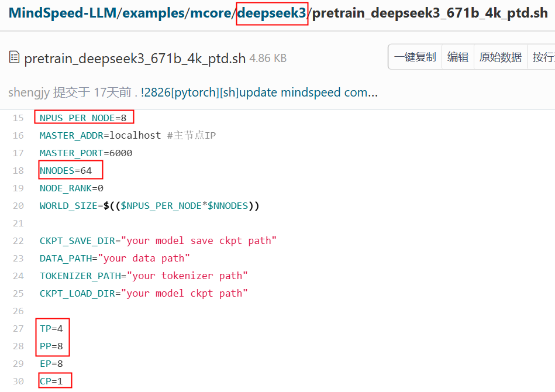
Task: Click line number 20
Action: [18, 206]
